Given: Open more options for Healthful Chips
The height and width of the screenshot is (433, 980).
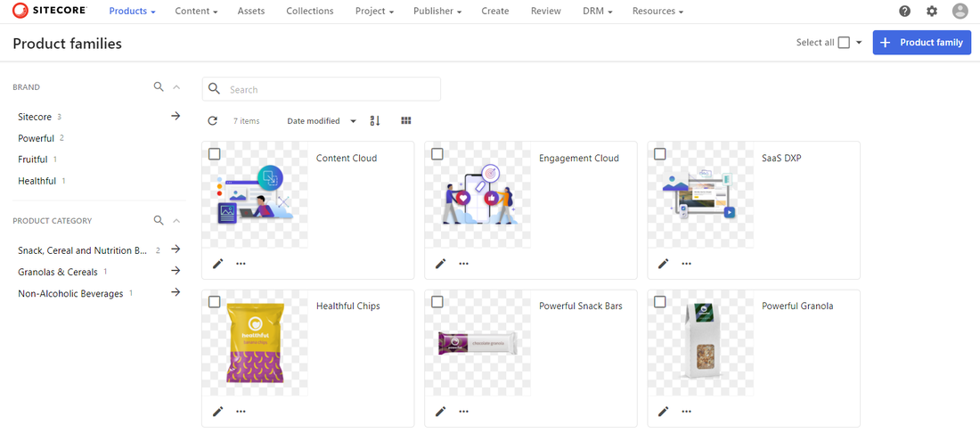Looking at the screenshot, I should tap(241, 411).
